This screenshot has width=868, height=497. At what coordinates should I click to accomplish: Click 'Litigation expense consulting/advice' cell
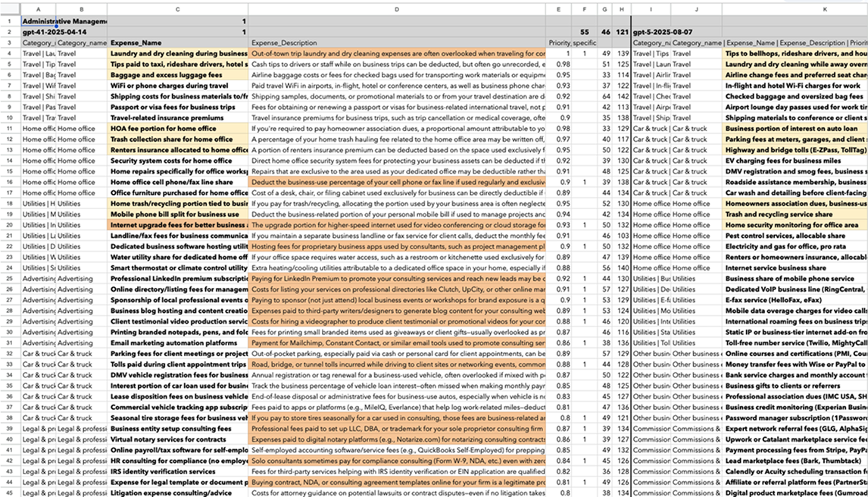(x=178, y=493)
